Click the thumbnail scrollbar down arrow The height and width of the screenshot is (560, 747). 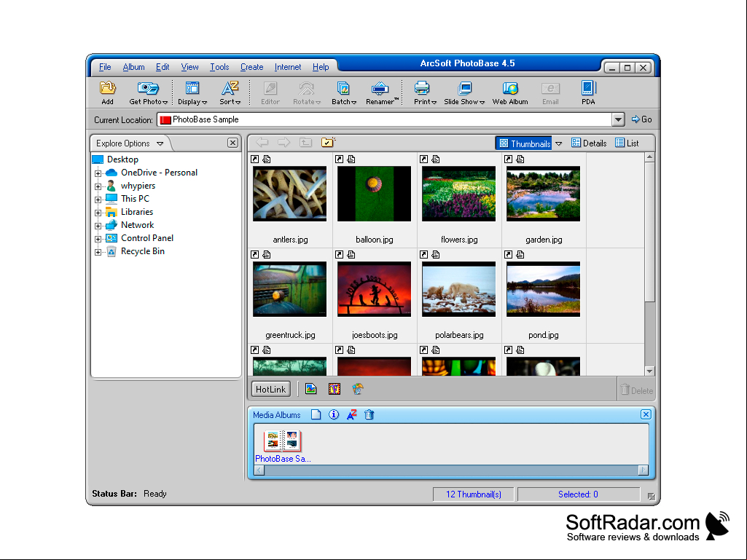tap(649, 371)
